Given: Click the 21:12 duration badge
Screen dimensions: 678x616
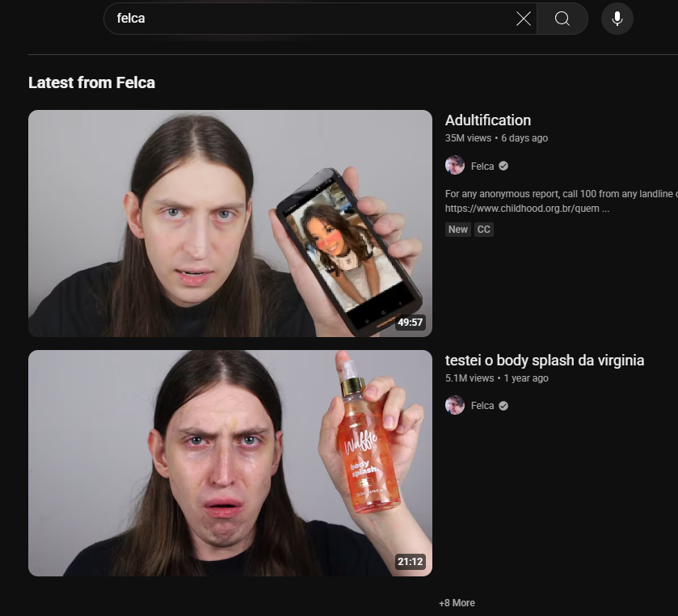Looking at the screenshot, I should pos(410,562).
